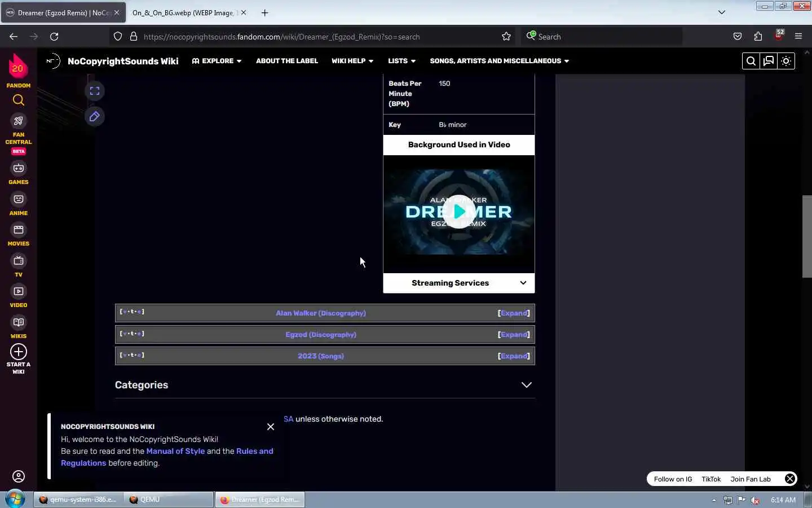Open the EXPLORE dropdown menu

point(217,61)
